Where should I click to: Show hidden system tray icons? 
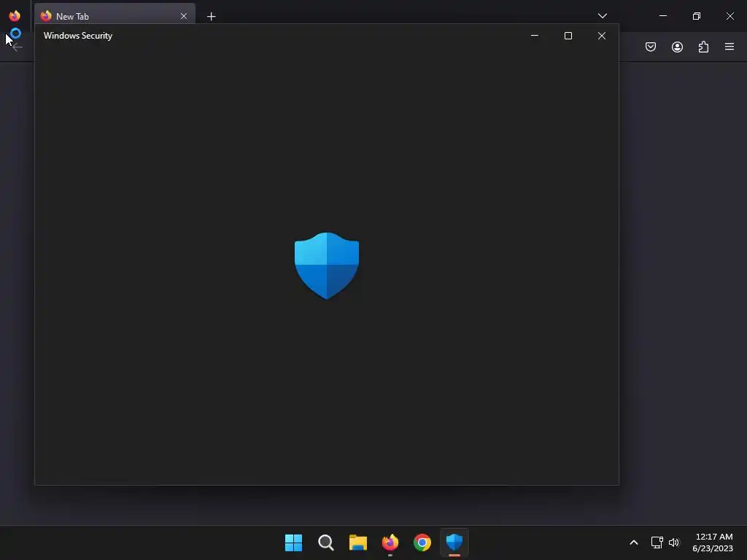pyautogui.click(x=634, y=542)
